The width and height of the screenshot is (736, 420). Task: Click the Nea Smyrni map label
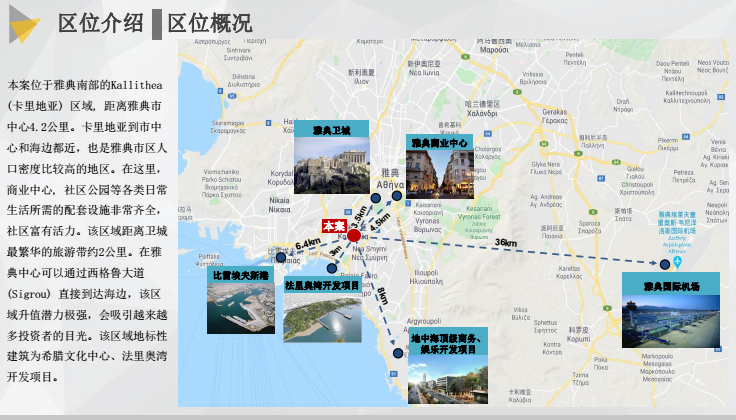[369, 253]
